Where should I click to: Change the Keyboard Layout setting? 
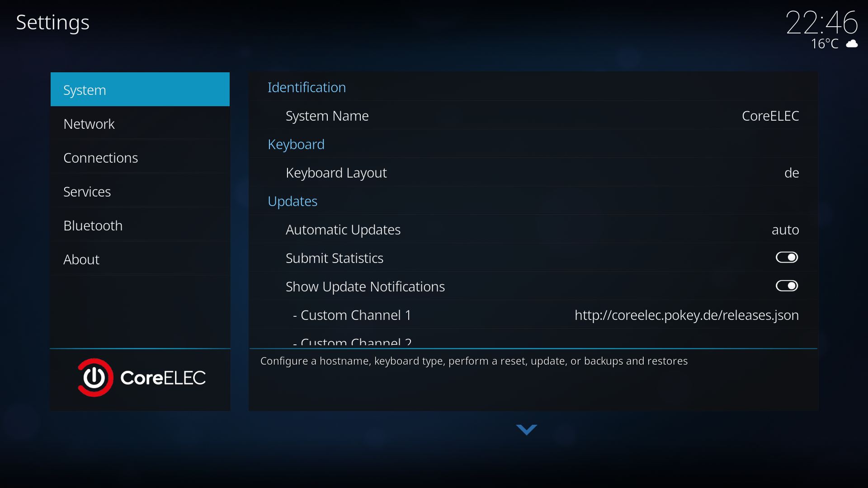coord(533,173)
